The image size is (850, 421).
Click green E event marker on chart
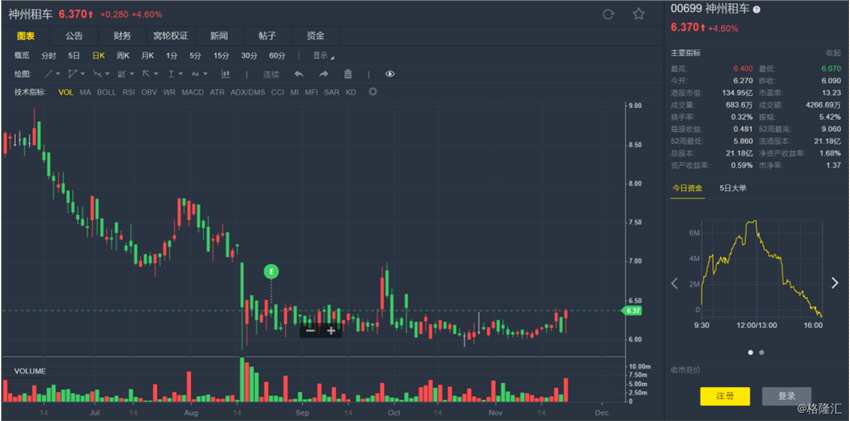tap(271, 271)
